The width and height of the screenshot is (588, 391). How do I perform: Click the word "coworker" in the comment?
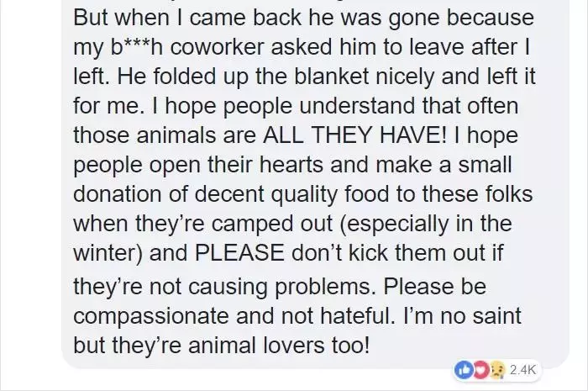pyautogui.click(x=217, y=47)
